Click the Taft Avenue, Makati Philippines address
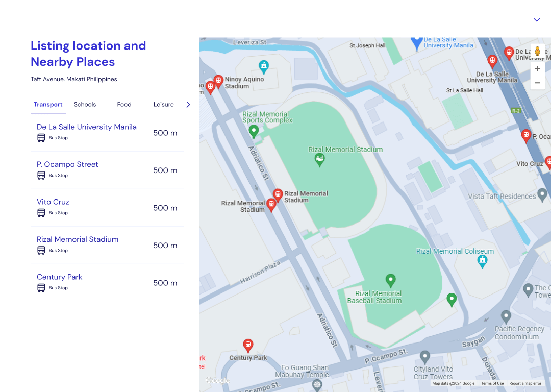 [x=74, y=79]
